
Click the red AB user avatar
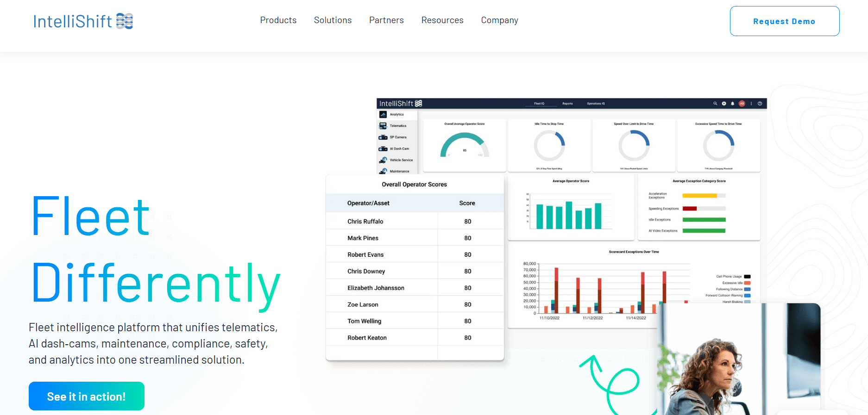[x=742, y=104]
